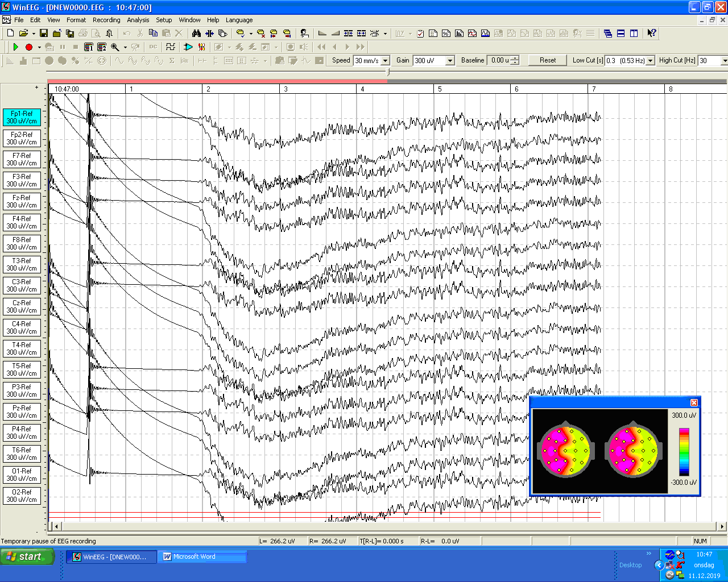The width and height of the screenshot is (728, 582).
Task: Toggle the O2-Ref channel label
Action: (22, 496)
